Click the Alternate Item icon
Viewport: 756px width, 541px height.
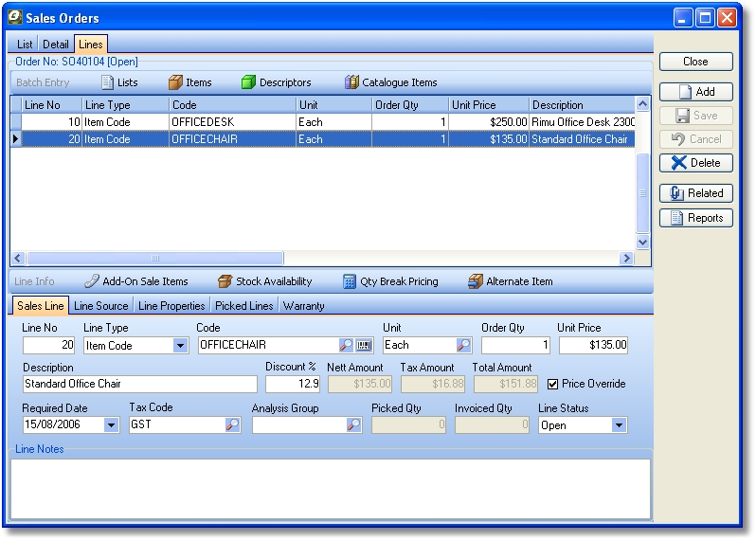[476, 281]
